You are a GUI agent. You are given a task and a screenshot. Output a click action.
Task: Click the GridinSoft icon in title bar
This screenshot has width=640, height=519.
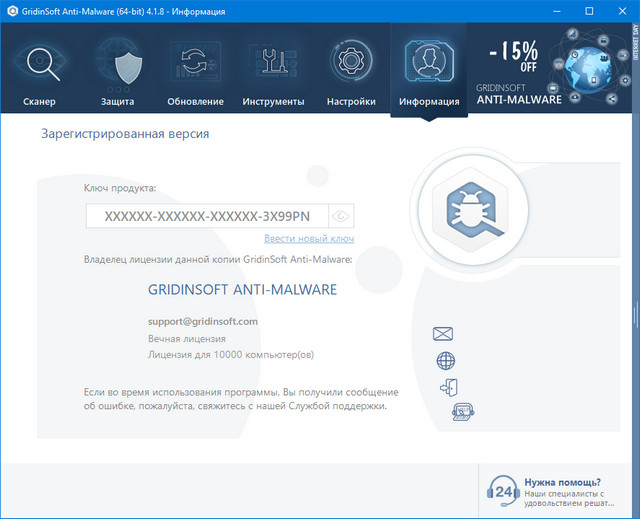click(13, 11)
